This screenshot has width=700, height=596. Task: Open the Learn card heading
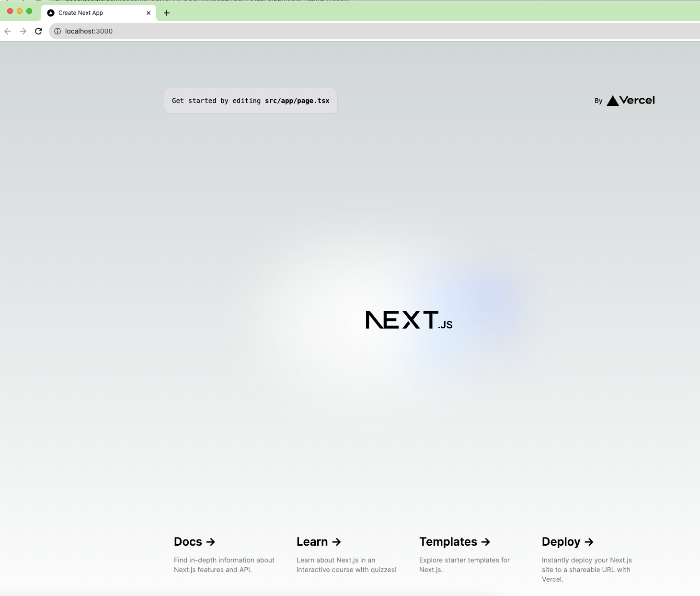[319, 542]
